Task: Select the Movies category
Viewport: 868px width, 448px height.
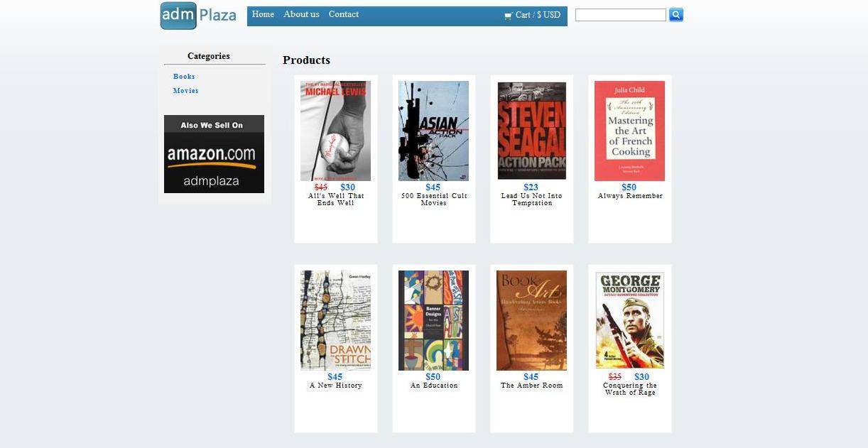Action: (185, 91)
